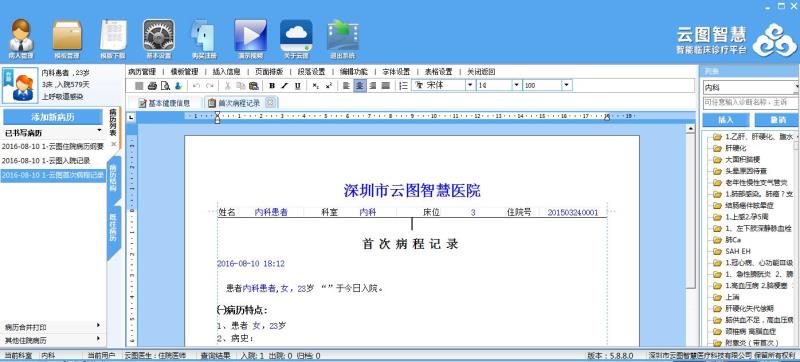The height and width of the screenshot is (362, 800).
Task: Open the 表格设置 menu
Action: (438, 71)
